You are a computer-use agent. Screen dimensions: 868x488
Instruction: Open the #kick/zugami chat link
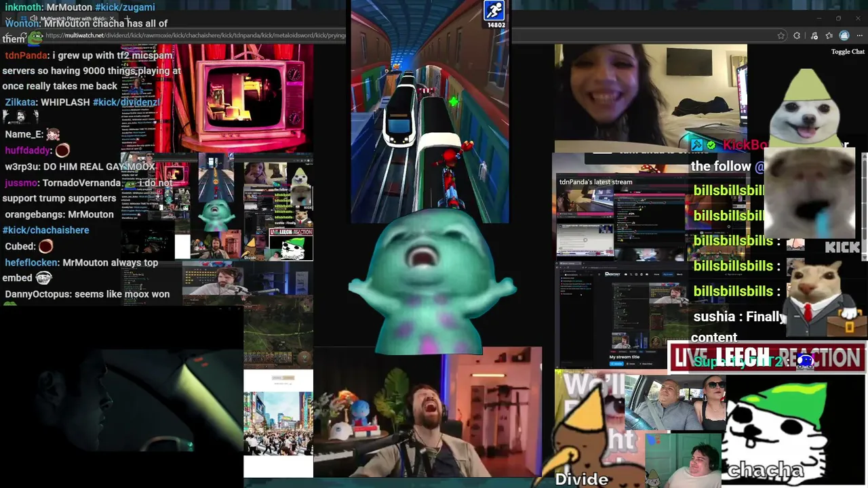point(125,7)
